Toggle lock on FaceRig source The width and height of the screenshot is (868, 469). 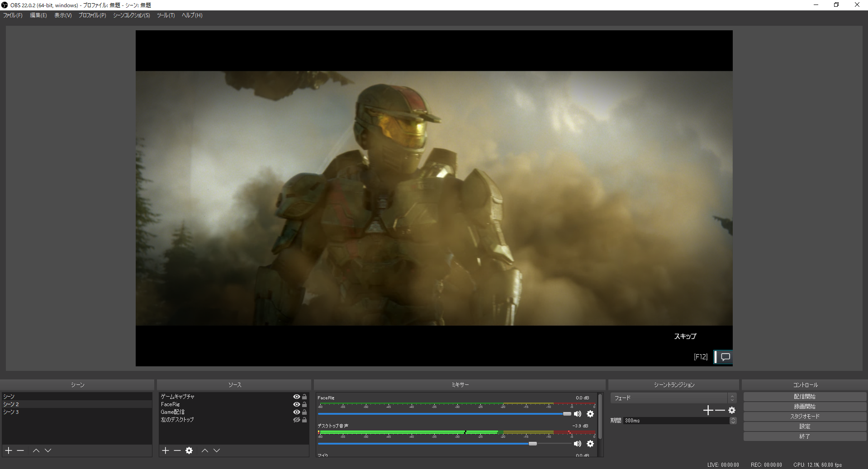coord(304,404)
